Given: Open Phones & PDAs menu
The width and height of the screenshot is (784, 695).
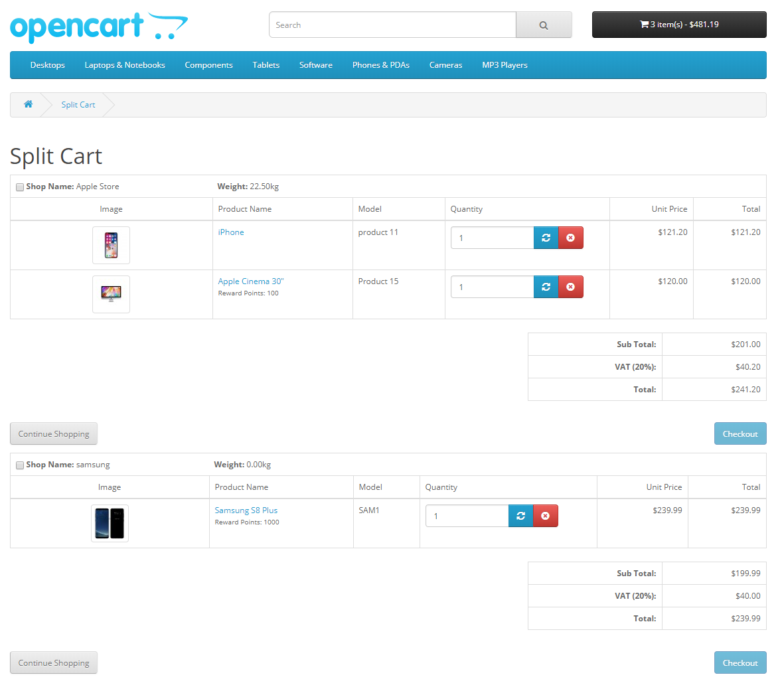Looking at the screenshot, I should (380, 65).
